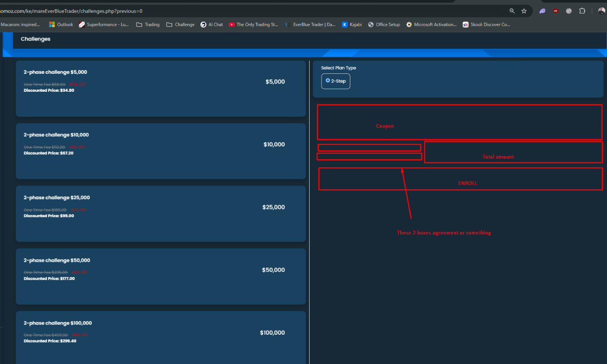607x364 pixels.
Task: Open the uBlock Origin extension icon
Action: point(555,11)
